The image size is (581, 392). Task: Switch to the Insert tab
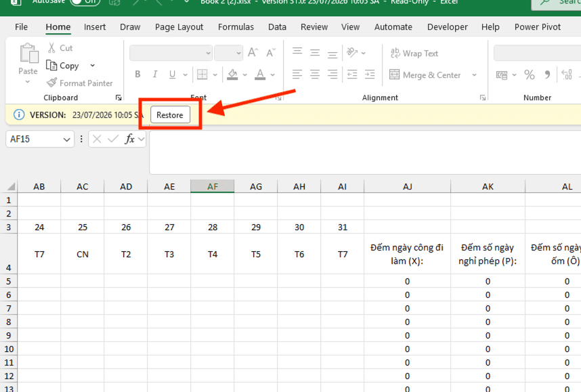tap(95, 27)
